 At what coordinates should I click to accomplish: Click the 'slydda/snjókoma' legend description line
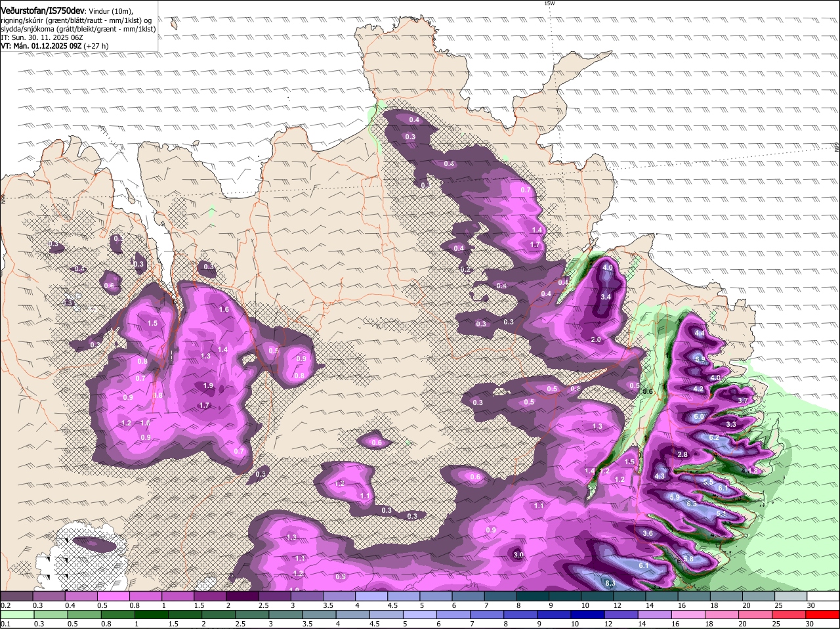click(78, 29)
